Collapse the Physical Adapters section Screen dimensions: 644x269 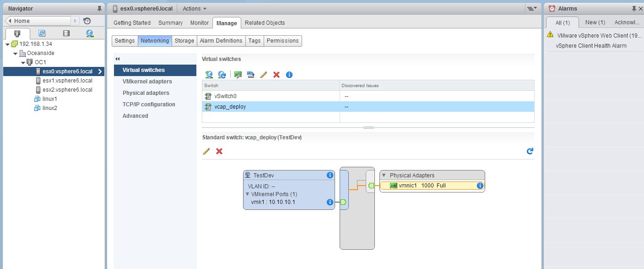click(385, 176)
